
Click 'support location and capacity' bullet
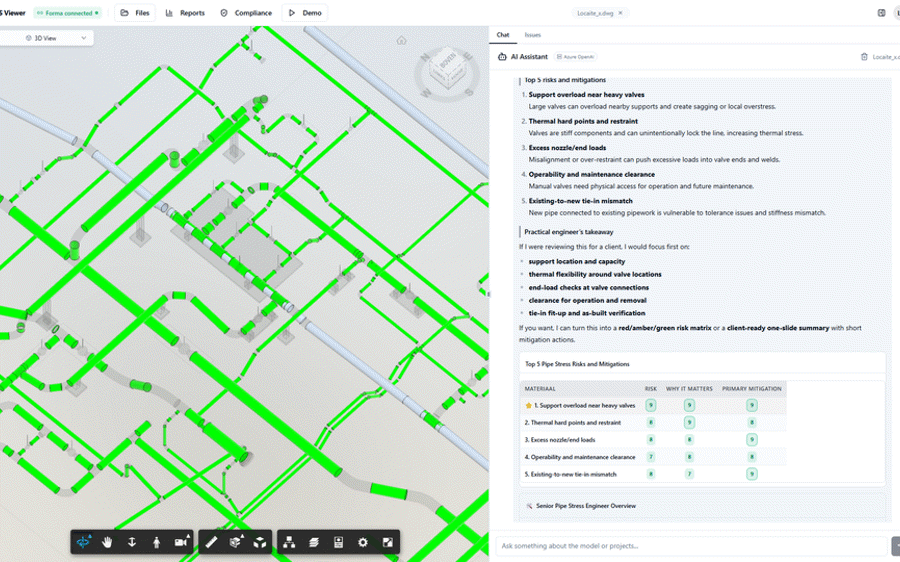point(577,261)
